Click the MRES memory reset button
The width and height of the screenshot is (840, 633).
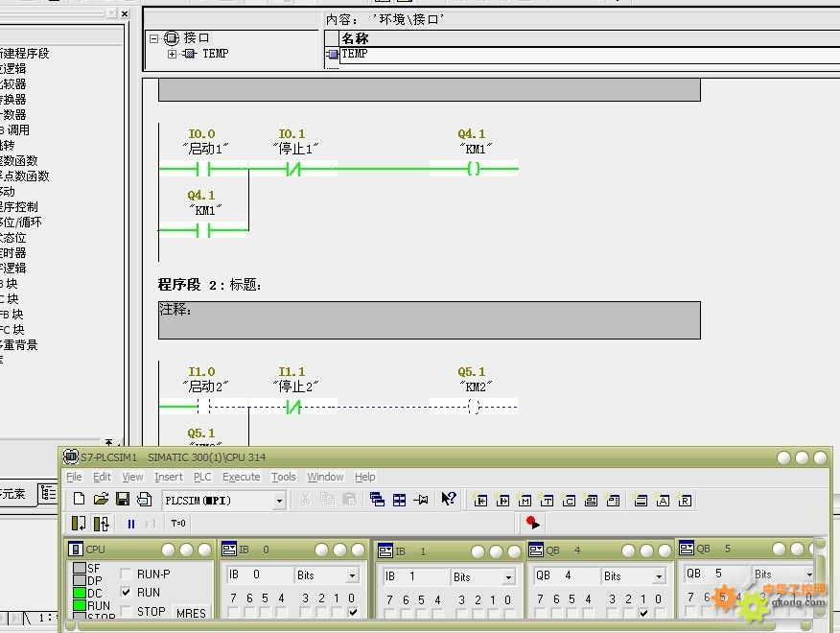pos(191,613)
